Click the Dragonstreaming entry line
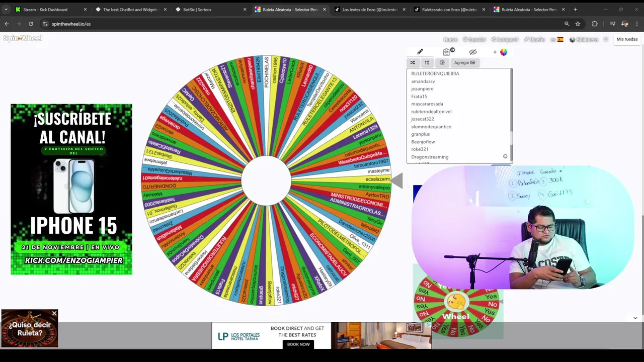The width and height of the screenshot is (644, 362). pyautogui.click(x=430, y=156)
